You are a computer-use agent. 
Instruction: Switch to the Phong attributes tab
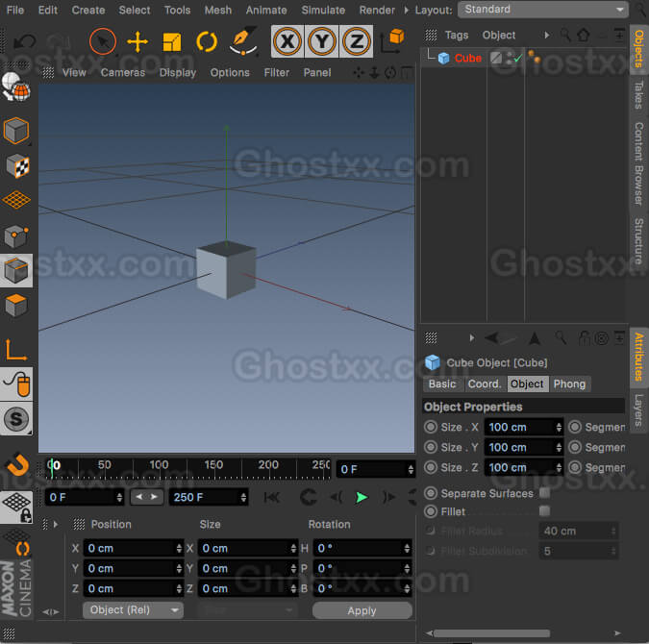569,384
